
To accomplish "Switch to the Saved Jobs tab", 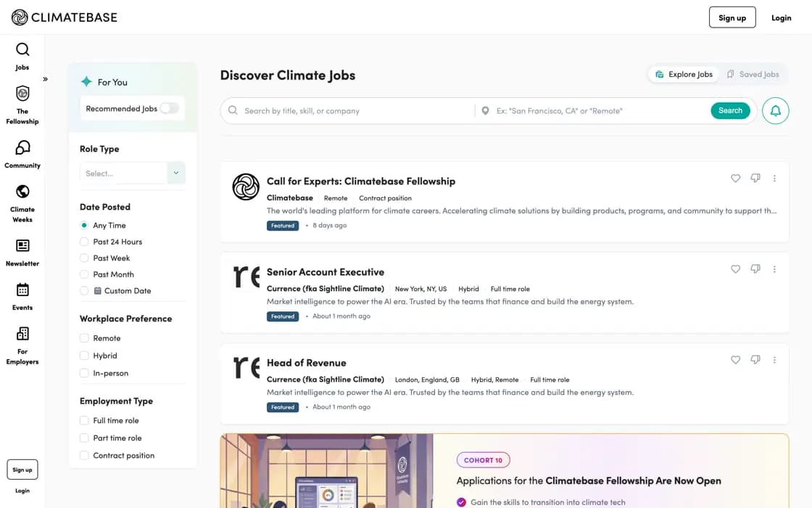I will (753, 75).
